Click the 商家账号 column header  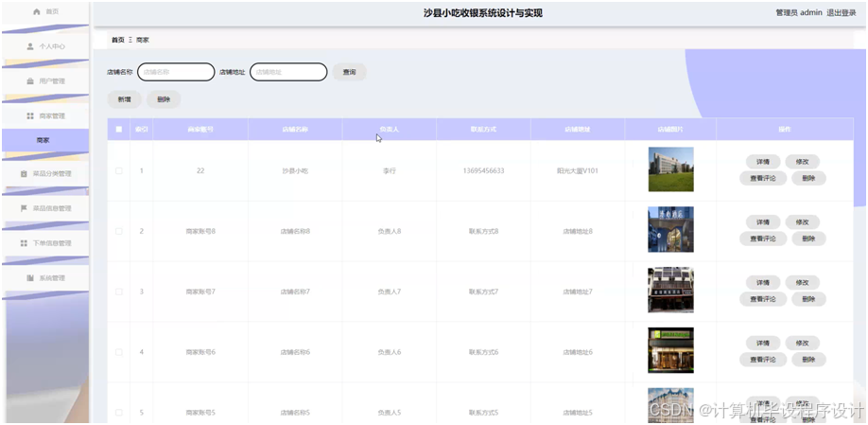click(200, 129)
